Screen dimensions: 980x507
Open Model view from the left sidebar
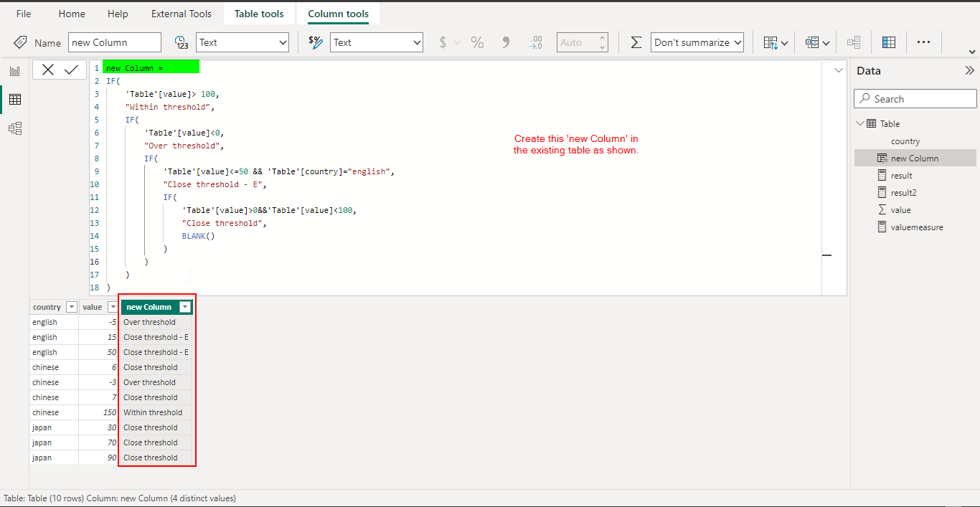(14, 128)
